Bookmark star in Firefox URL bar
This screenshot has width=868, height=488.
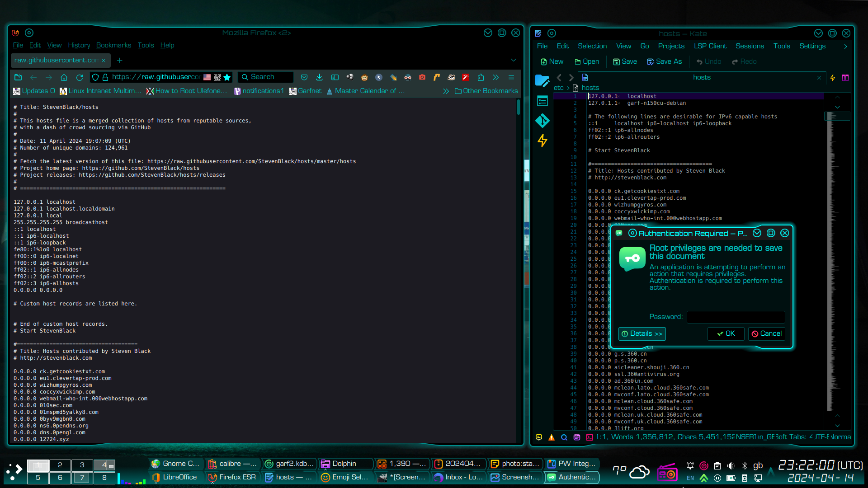click(x=227, y=77)
